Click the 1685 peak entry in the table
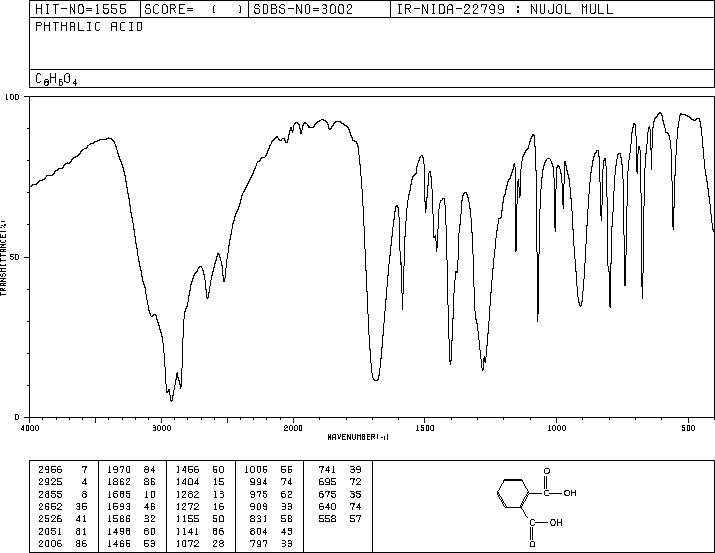This screenshot has width=715, height=553. coord(132,494)
